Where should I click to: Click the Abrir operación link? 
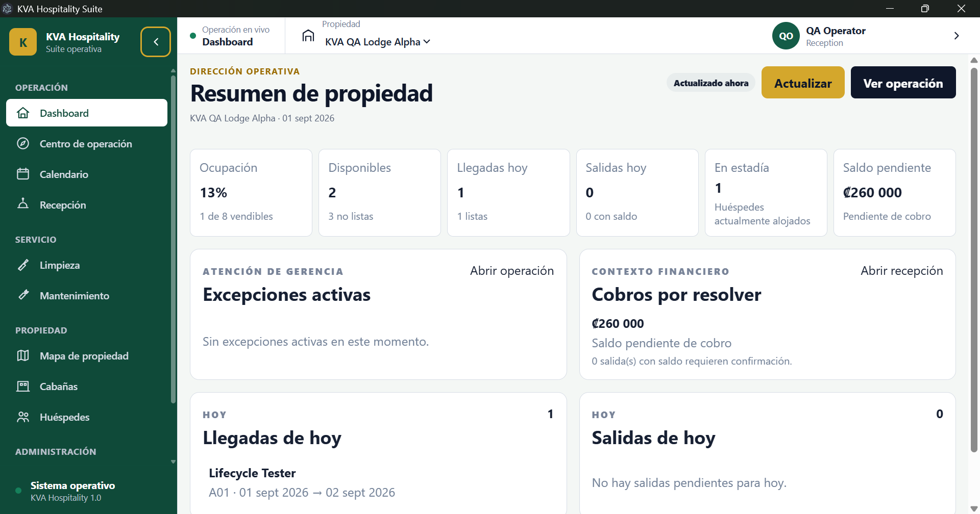(512, 271)
